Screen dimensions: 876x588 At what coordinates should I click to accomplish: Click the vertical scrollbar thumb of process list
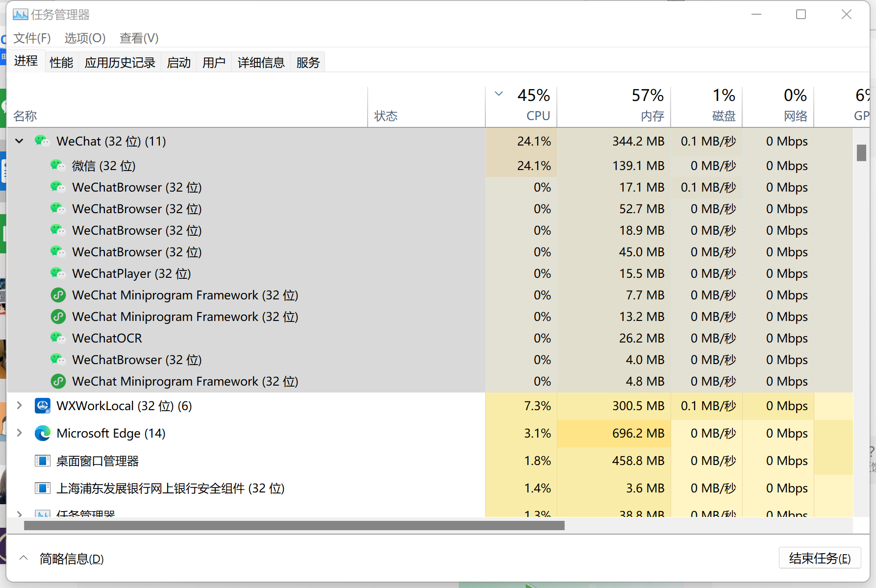coord(861,153)
